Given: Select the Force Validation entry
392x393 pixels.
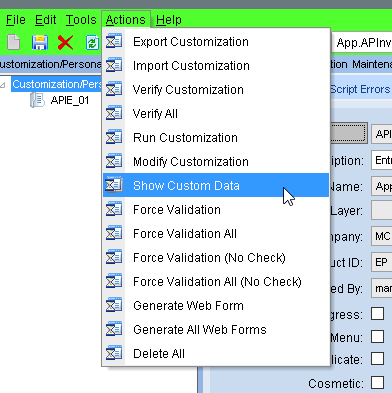Looking at the screenshot, I should pos(216,210).
